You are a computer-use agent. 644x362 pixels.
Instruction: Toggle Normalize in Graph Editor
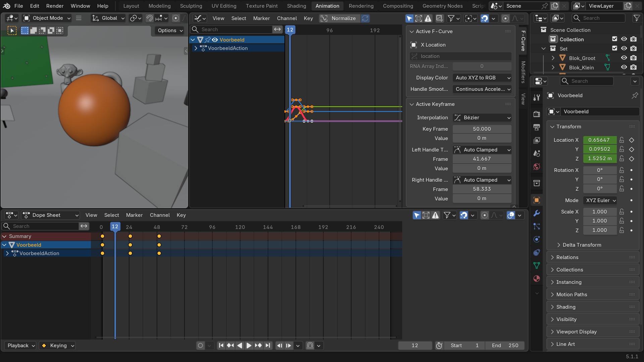(339, 18)
